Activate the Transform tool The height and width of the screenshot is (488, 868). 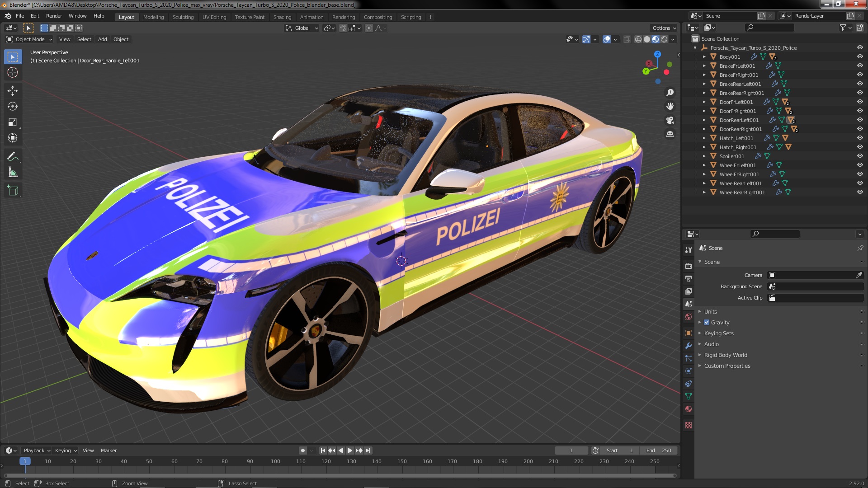point(13,138)
